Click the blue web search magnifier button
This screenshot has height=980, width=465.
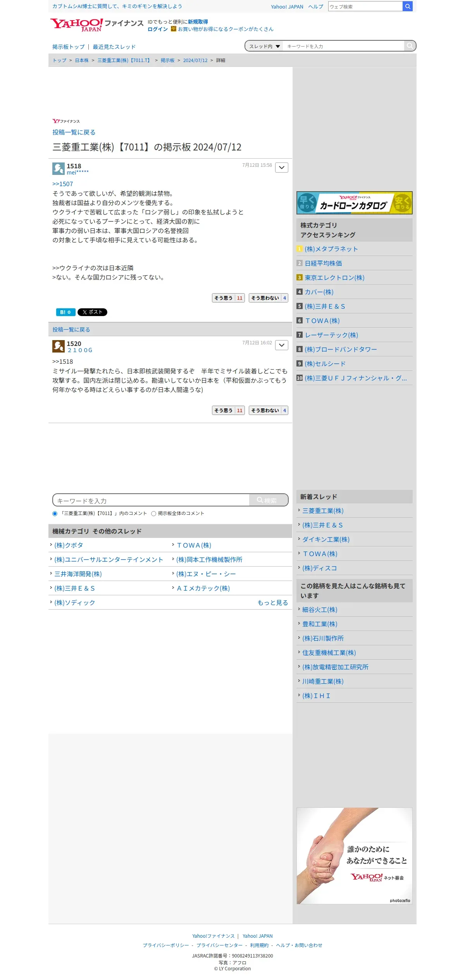[x=408, y=6]
